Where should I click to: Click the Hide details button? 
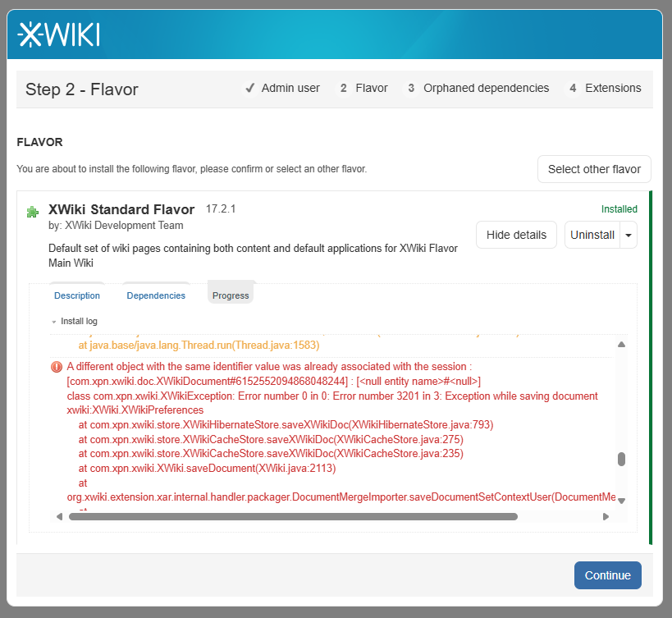point(516,235)
